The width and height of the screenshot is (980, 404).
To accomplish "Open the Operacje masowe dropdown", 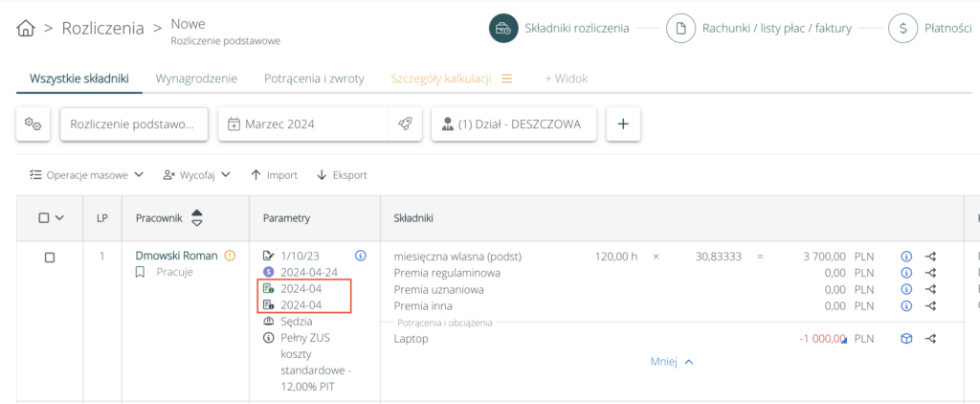I will 86,175.
